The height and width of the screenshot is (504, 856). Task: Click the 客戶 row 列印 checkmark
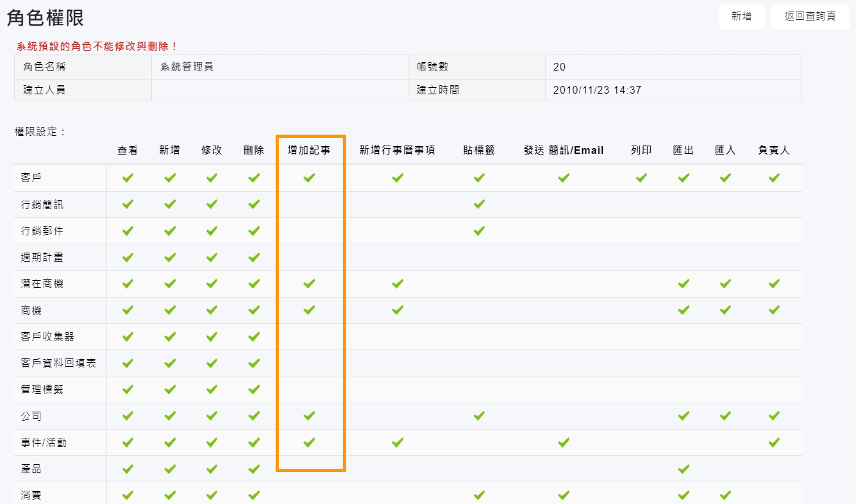[641, 178]
